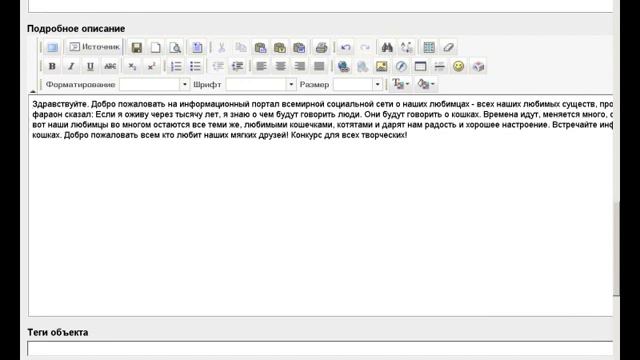Click the page vertical scrollbar thumb
The image size is (640, 360).
pyautogui.click(x=616, y=248)
